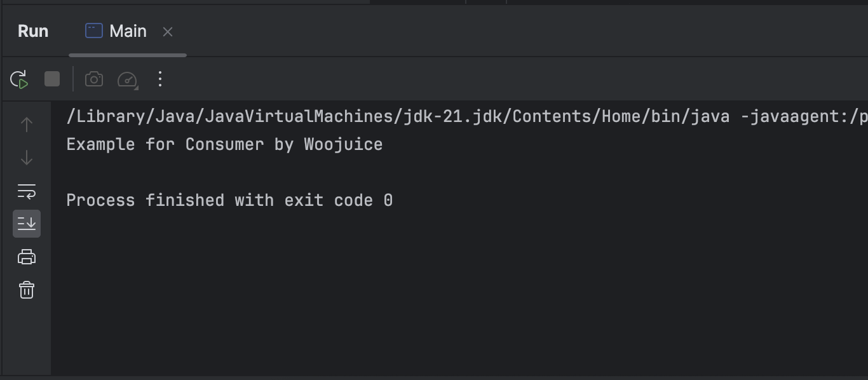This screenshot has width=868, height=380.
Task: Open the vertical three-dot more menu
Action: pos(160,79)
